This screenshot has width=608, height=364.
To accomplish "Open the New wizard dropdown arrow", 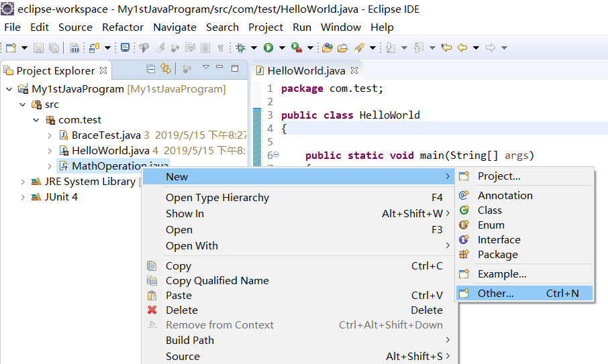I will pyautogui.click(x=24, y=48).
